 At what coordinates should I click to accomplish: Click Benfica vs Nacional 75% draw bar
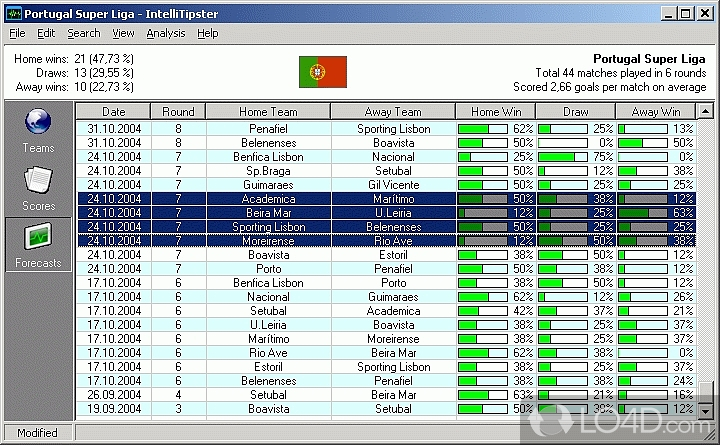562,157
